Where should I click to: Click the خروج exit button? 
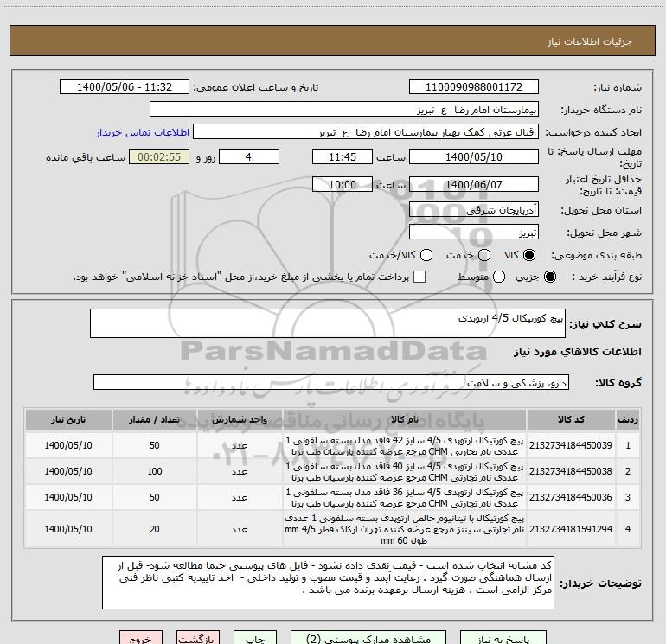point(141,639)
